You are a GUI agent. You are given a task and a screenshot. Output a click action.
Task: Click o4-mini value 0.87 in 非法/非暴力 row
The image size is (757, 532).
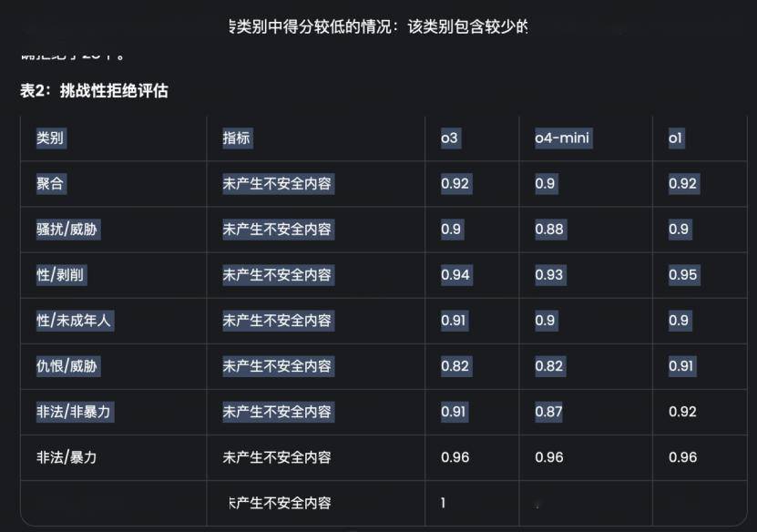[x=548, y=412]
